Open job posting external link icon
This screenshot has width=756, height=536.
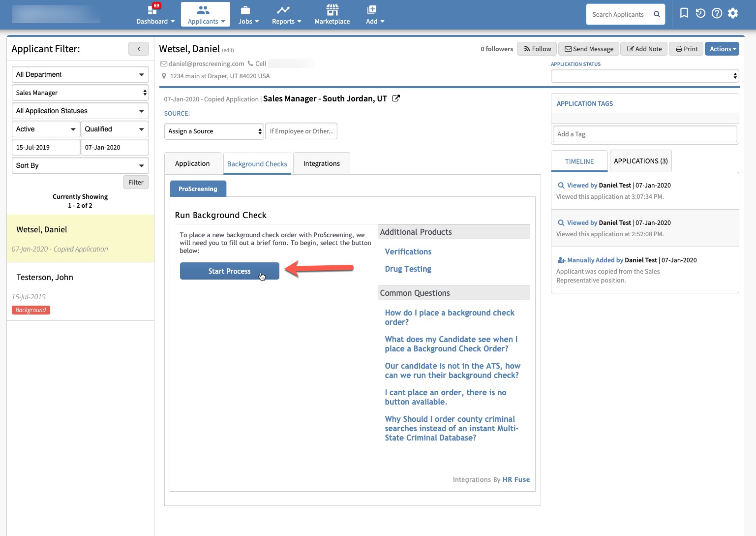click(x=395, y=98)
